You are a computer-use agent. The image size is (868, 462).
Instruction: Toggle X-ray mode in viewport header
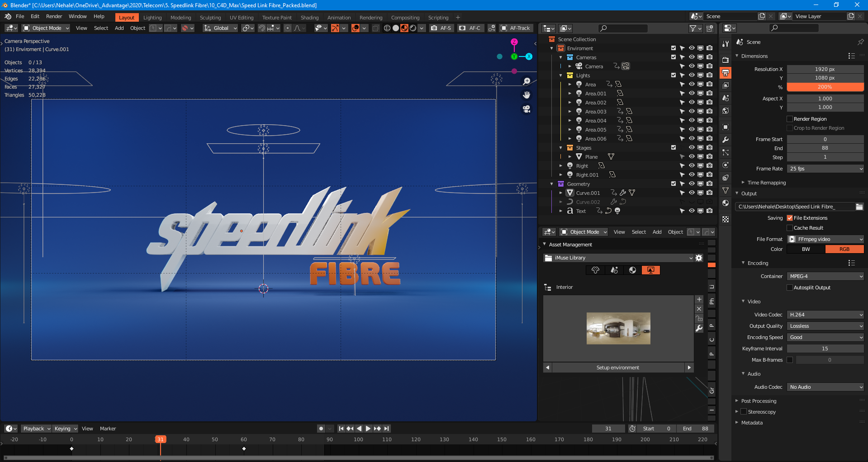tap(375, 28)
